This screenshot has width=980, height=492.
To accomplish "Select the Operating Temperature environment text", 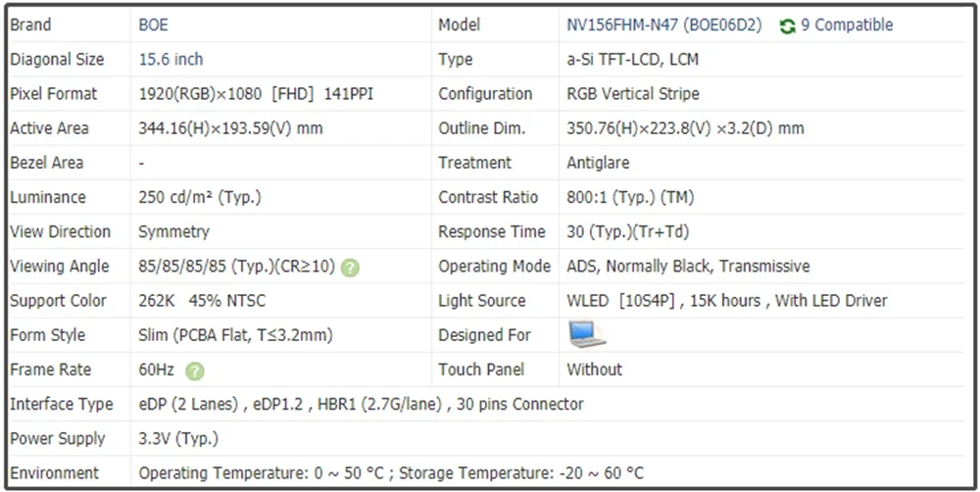I will (x=391, y=473).
